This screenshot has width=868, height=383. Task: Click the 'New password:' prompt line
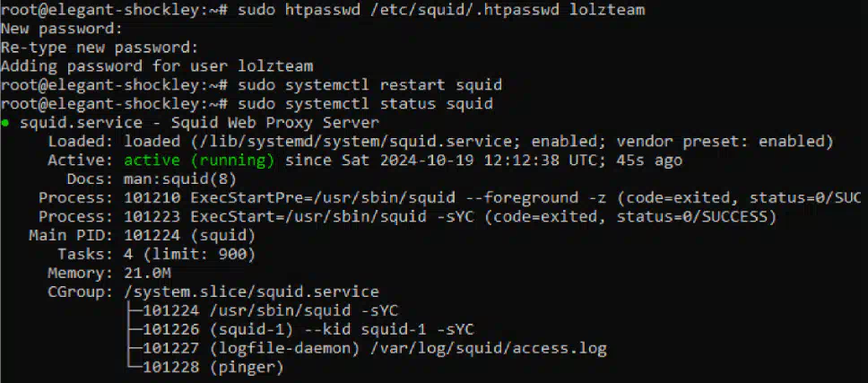click(x=62, y=29)
